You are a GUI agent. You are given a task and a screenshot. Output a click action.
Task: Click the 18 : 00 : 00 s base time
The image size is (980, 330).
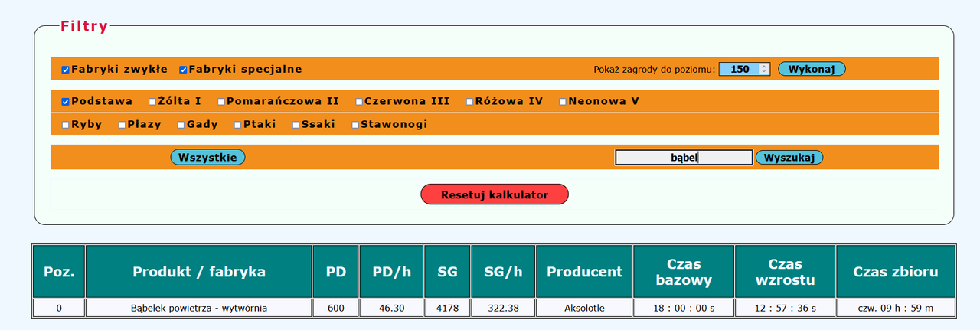[684, 308]
